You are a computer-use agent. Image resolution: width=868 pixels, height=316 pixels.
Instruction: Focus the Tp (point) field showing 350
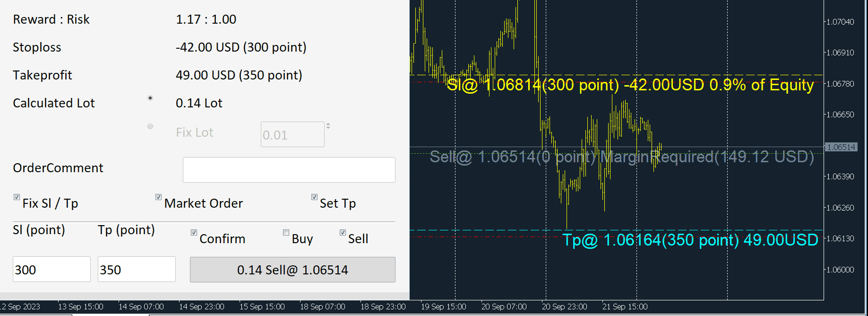137,269
